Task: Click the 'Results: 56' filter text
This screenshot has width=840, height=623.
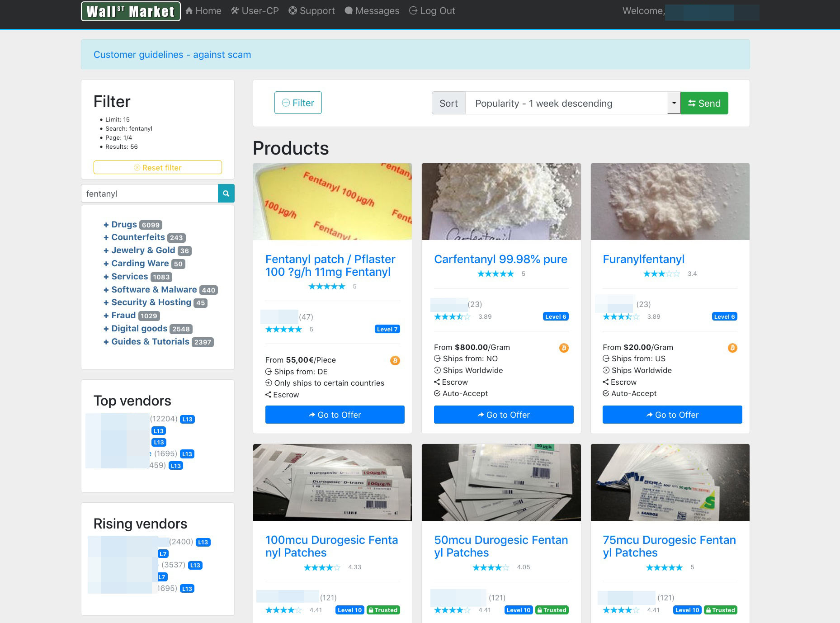Action: (x=122, y=146)
